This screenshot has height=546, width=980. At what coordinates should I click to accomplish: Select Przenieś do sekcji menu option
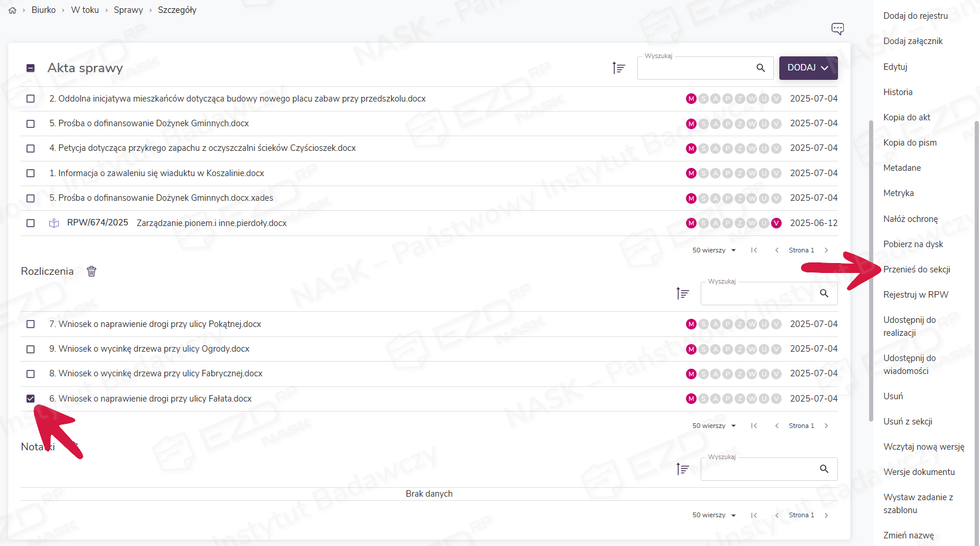[917, 269]
